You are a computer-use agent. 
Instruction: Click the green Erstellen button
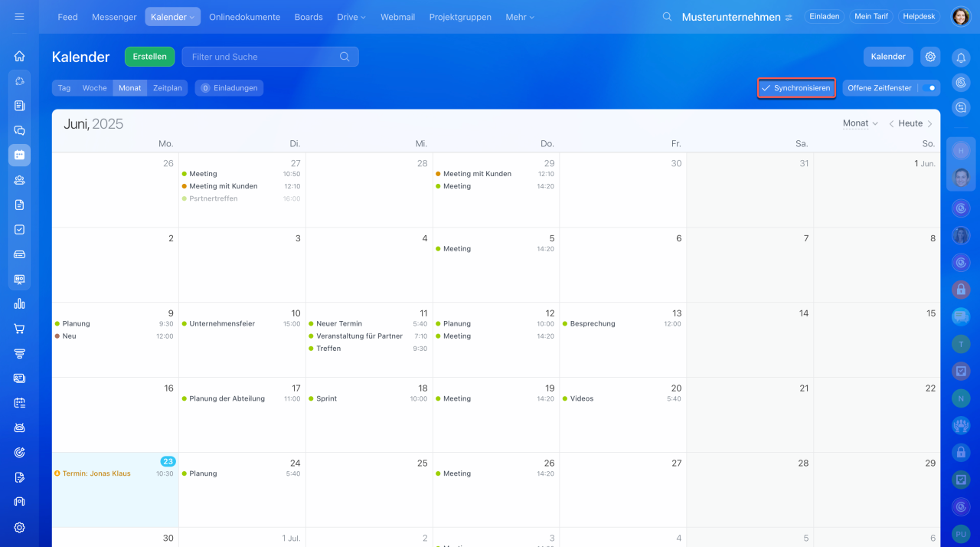click(149, 57)
